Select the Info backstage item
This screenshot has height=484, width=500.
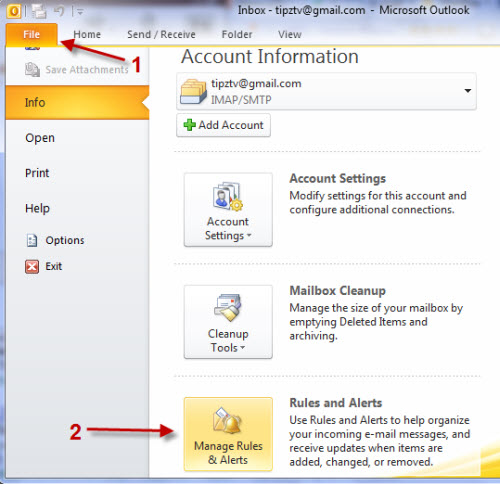77,102
